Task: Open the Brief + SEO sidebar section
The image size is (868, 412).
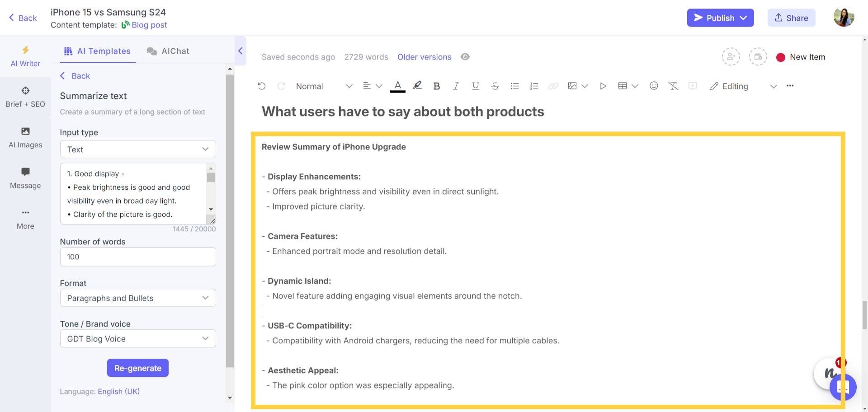Action: pyautogui.click(x=25, y=97)
